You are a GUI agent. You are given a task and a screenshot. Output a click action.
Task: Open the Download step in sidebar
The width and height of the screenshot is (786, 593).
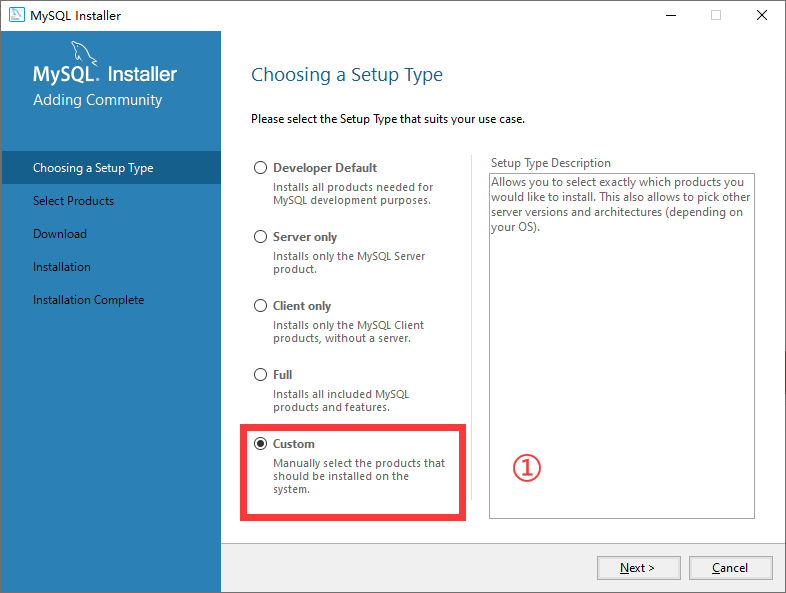coord(60,234)
